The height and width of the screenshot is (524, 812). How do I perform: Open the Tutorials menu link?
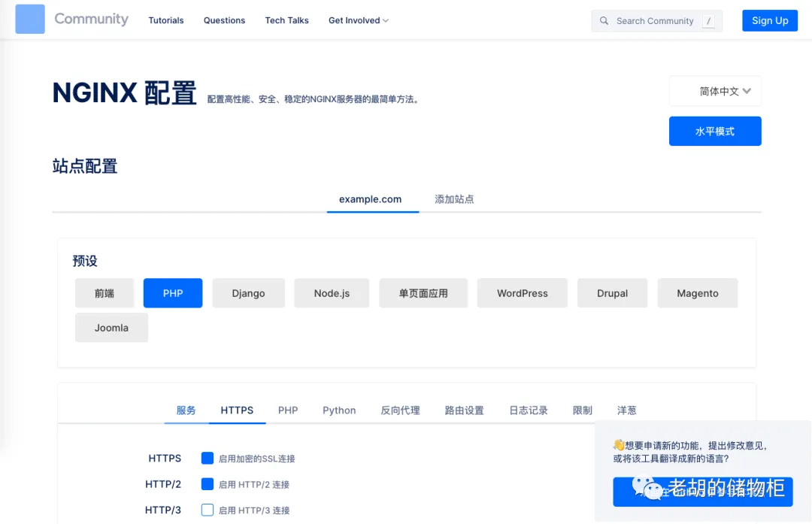(x=165, y=20)
